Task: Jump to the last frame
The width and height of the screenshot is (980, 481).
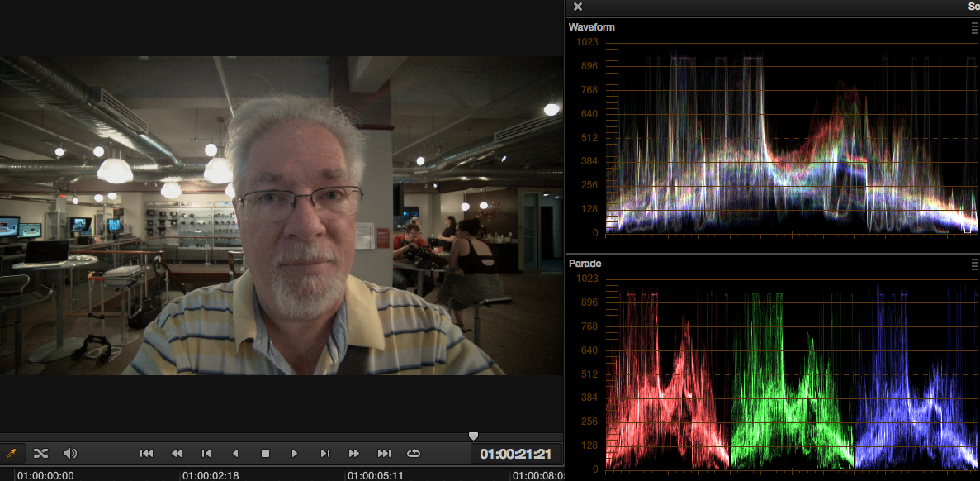Action: [384, 454]
